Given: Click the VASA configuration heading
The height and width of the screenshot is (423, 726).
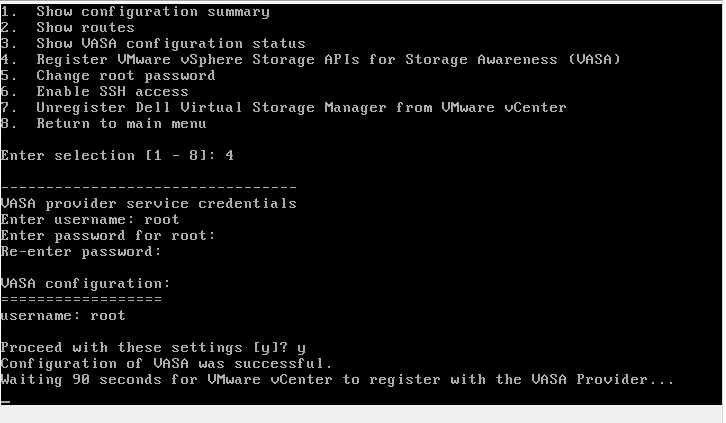Looking at the screenshot, I should [85, 284].
